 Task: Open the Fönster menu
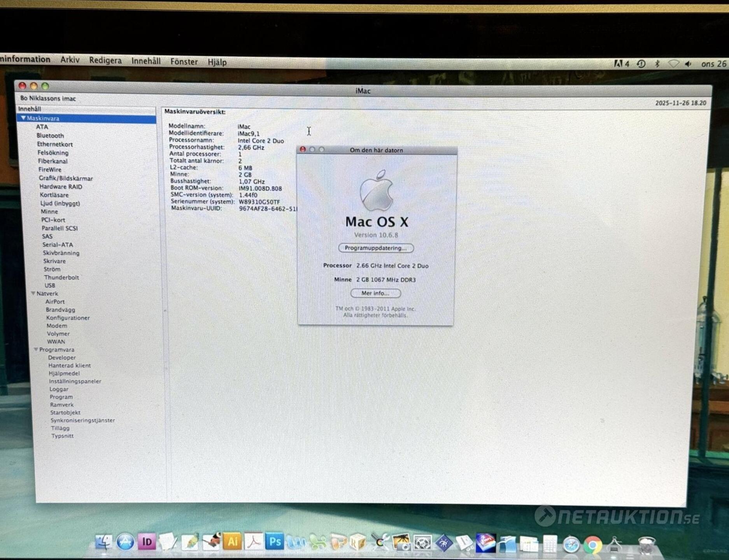pos(184,61)
